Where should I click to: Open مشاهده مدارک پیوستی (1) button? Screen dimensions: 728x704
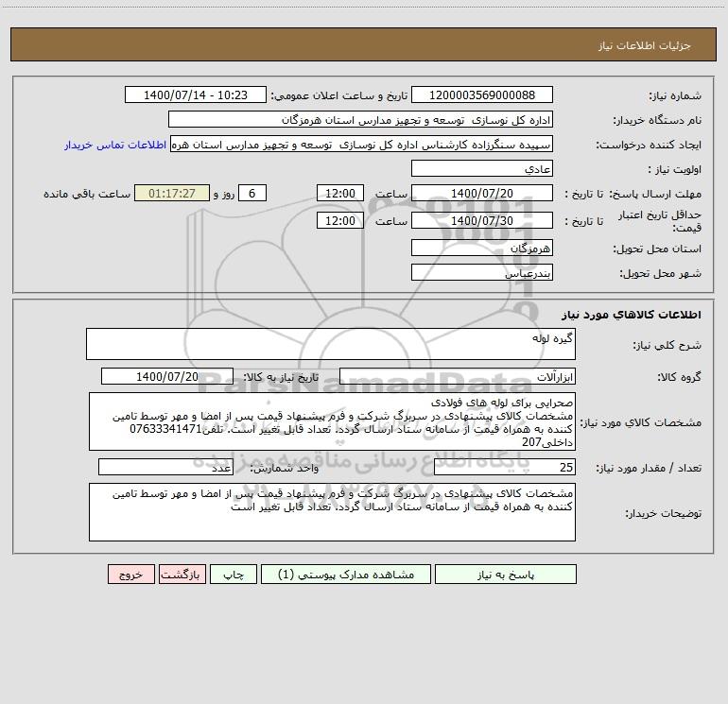[x=345, y=575]
